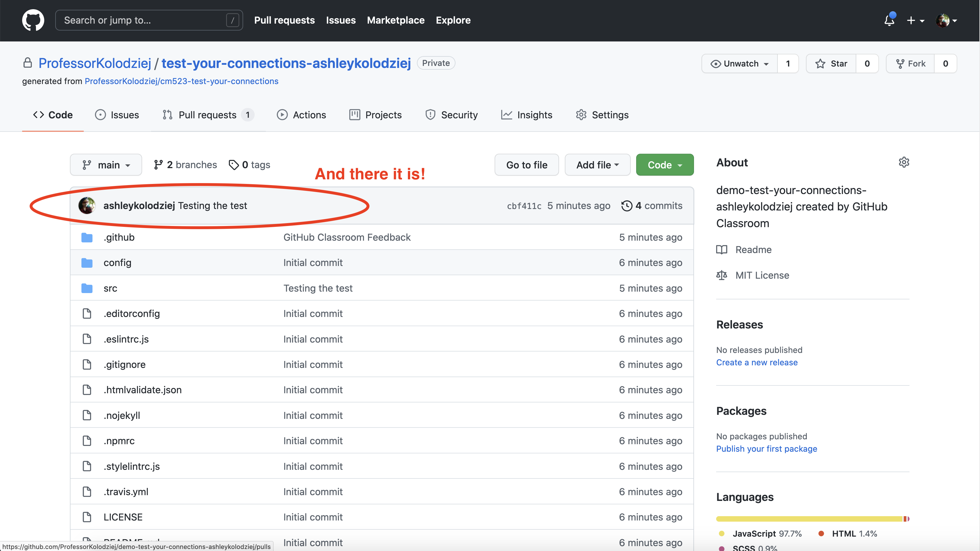The image size is (980, 551).
Task: Open the src folder icon
Action: pyautogui.click(x=87, y=288)
